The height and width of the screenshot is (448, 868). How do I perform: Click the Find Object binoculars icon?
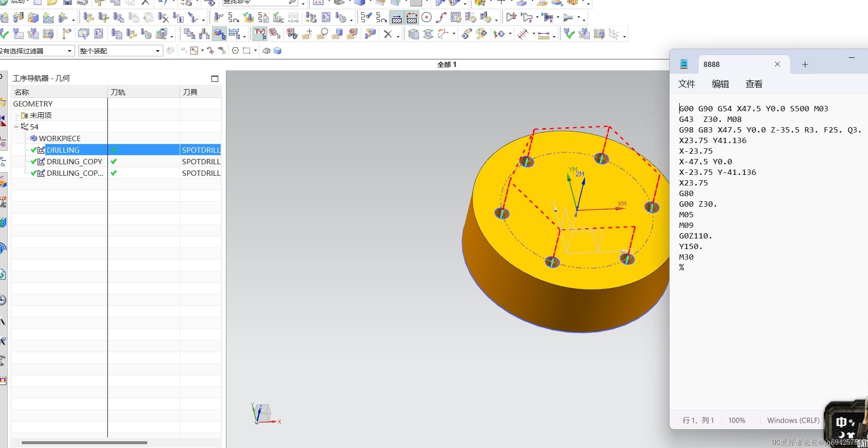pyautogui.click(x=292, y=34)
